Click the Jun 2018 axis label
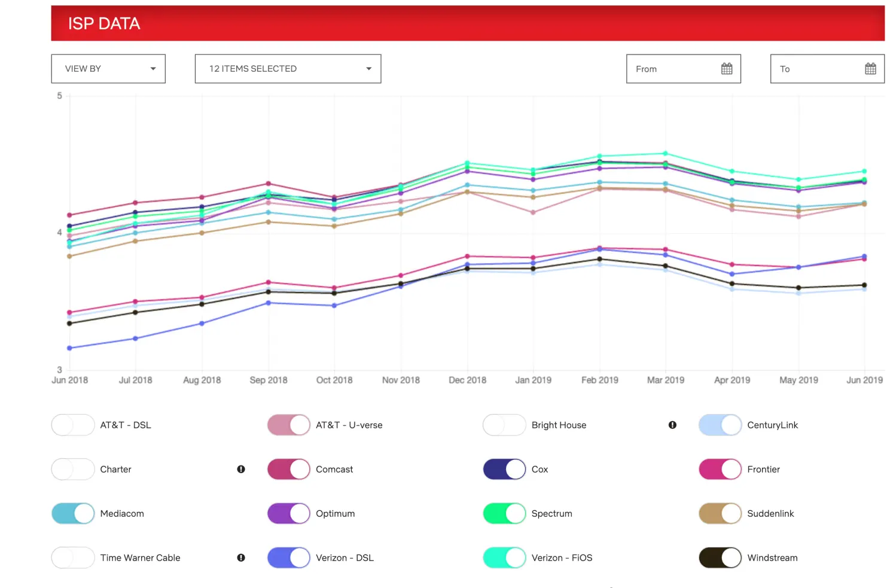This screenshot has width=890, height=588. 70,380
